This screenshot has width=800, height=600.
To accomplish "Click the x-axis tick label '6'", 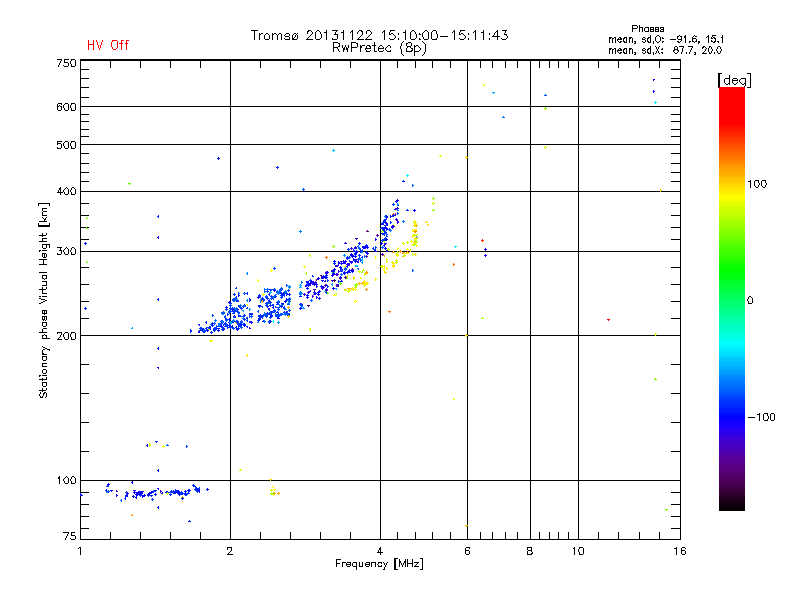I will pyautogui.click(x=467, y=551).
